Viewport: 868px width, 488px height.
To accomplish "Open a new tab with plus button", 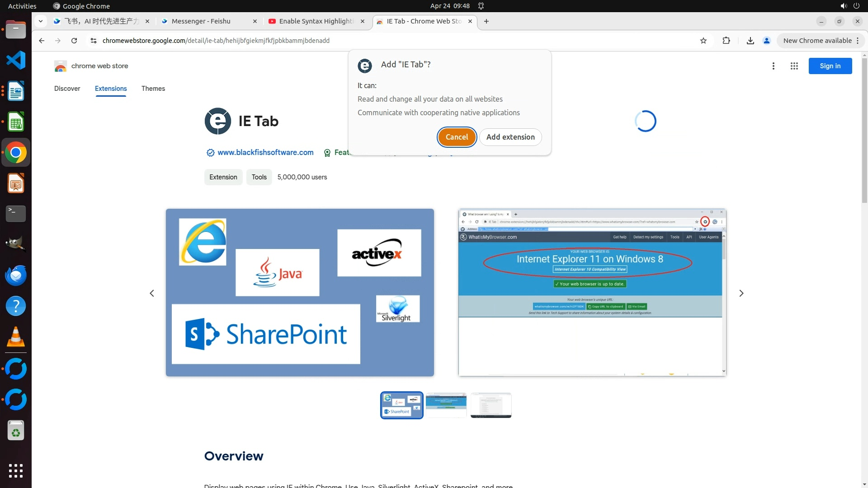I will pos(486,21).
